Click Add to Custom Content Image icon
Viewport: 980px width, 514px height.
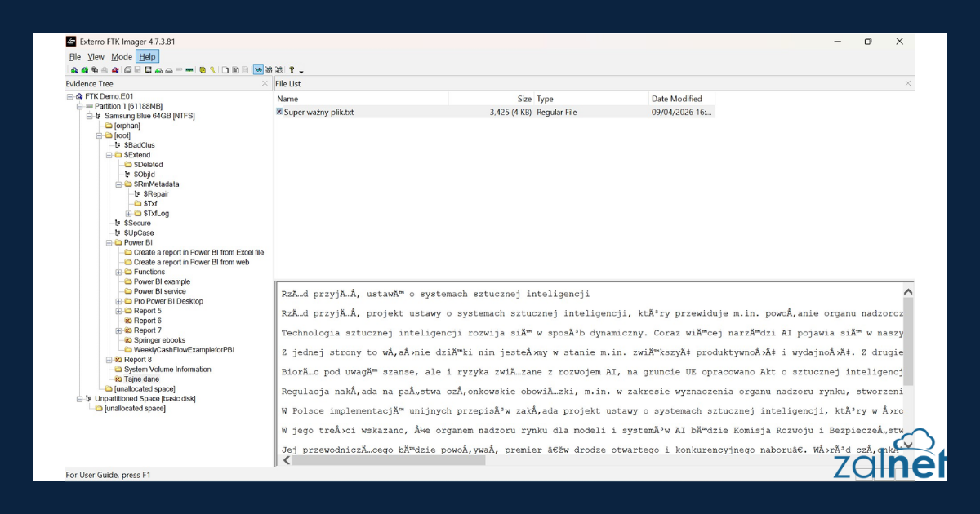[158, 70]
